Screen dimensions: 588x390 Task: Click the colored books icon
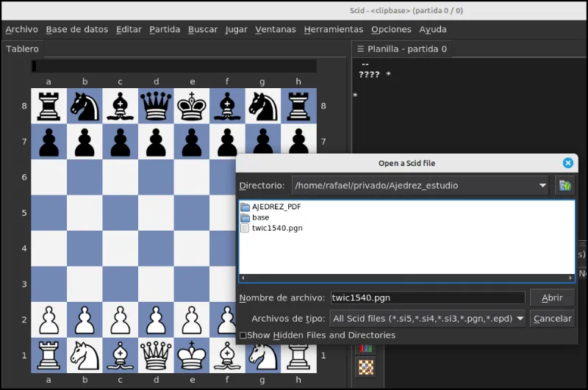click(365, 348)
